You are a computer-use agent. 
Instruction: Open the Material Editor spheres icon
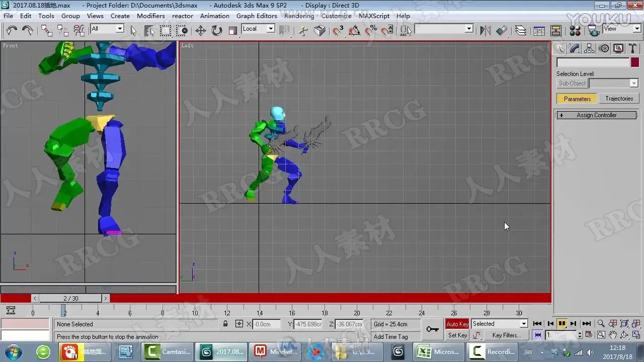pos(575,31)
